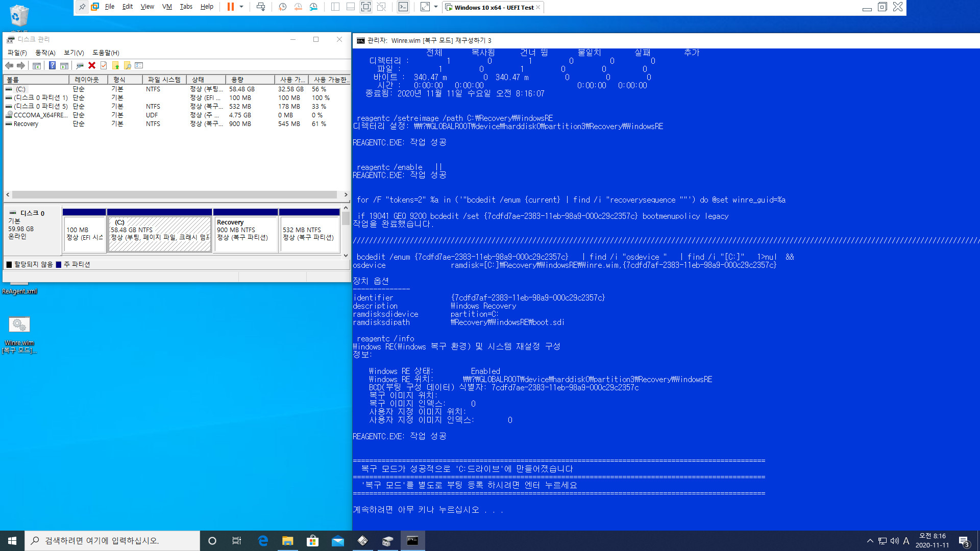Sort by the 상태 column header
The image size is (980, 551).
click(206, 80)
